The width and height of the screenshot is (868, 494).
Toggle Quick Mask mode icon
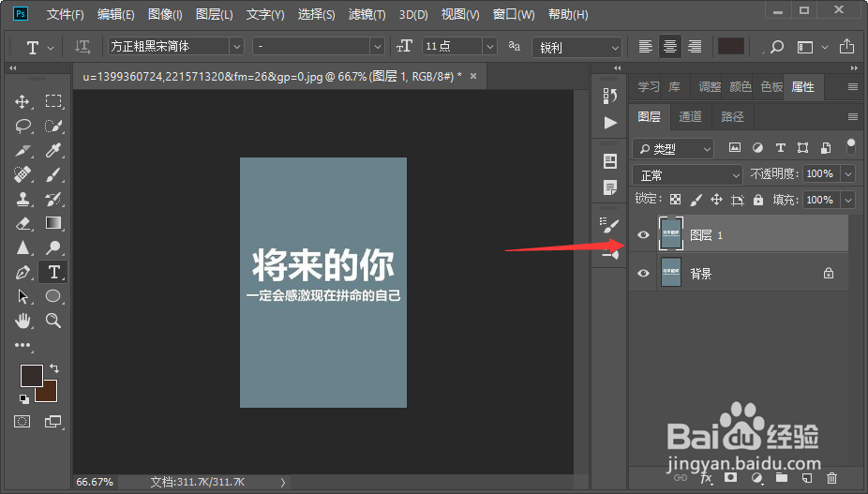pyautogui.click(x=22, y=422)
